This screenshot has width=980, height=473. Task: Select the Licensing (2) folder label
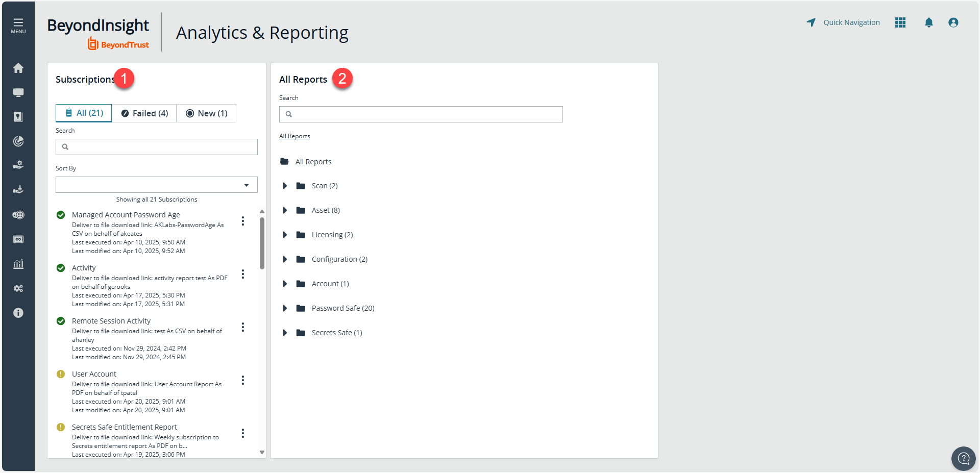click(332, 235)
